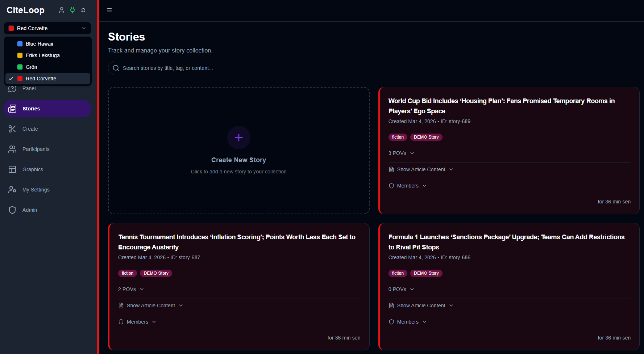
Task: Expand 2 POVs on Tennis Tournament story
Action: 131,289
